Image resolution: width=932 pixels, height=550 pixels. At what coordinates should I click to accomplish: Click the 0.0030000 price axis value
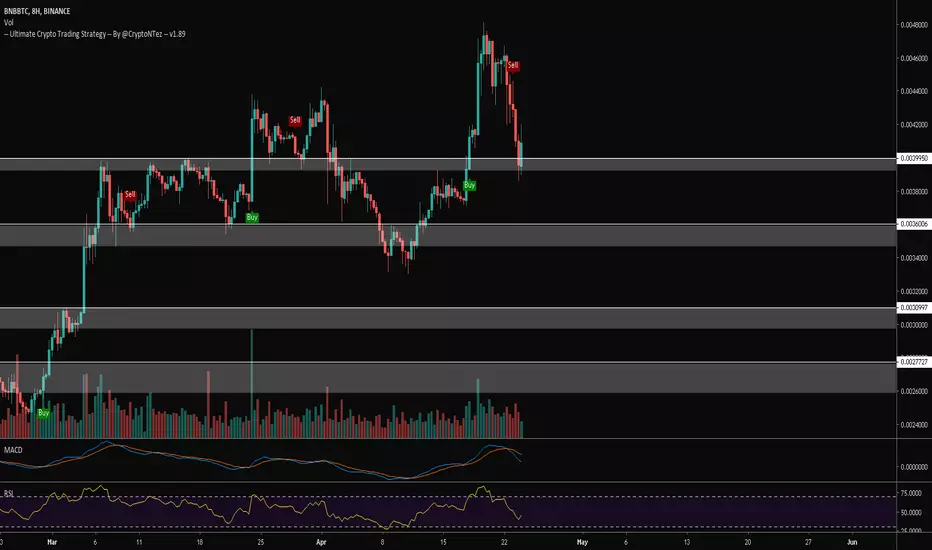(914, 325)
